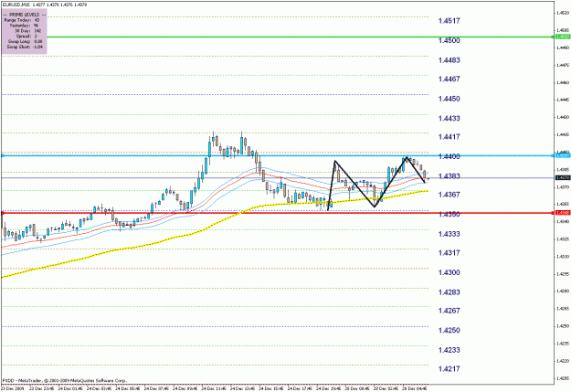Click the 1.4433 price level label
This screenshot has height=392, width=571.
(x=449, y=119)
